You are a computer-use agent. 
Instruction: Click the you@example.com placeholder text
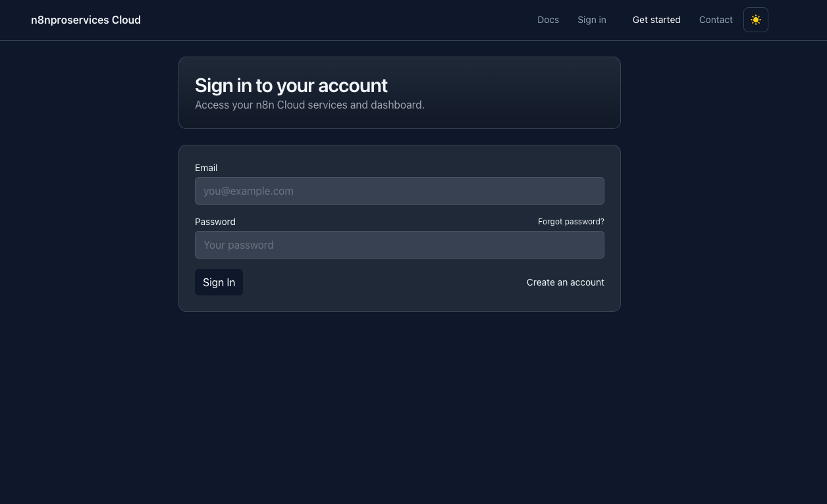pos(248,191)
